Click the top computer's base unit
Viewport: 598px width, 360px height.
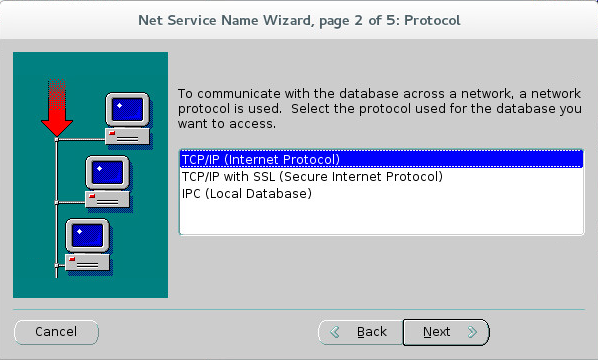(x=127, y=137)
